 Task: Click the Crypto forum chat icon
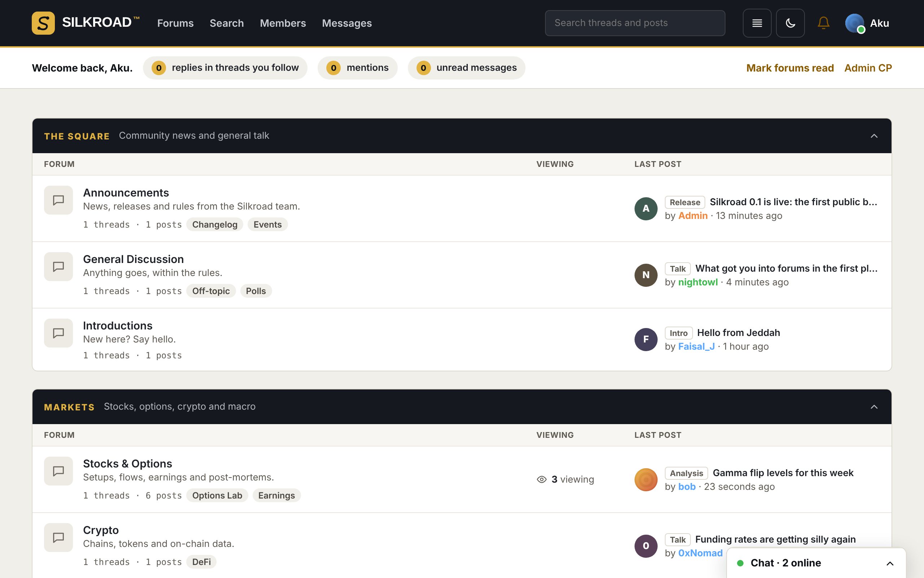point(58,538)
